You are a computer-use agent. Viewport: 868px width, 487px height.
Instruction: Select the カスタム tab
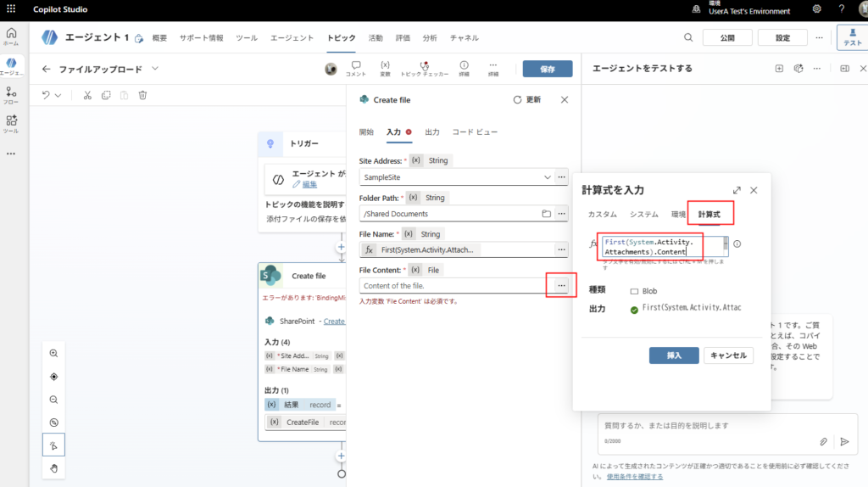click(x=602, y=215)
